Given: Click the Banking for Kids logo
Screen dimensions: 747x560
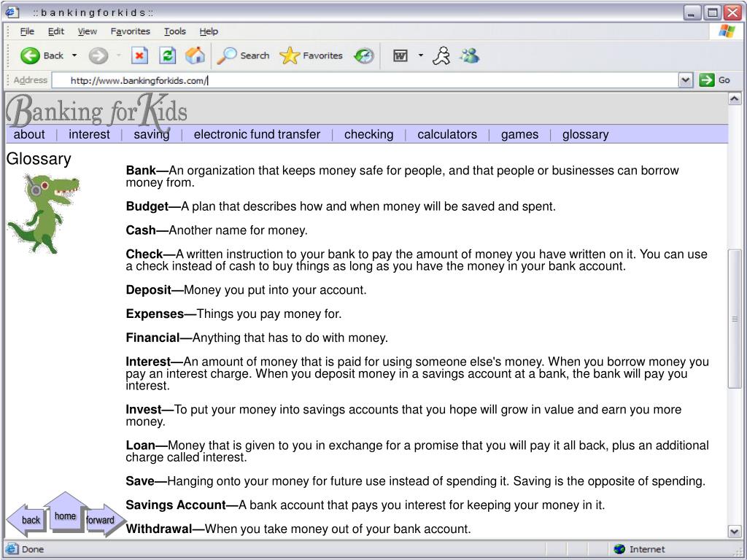Looking at the screenshot, I should pos(97,111).
